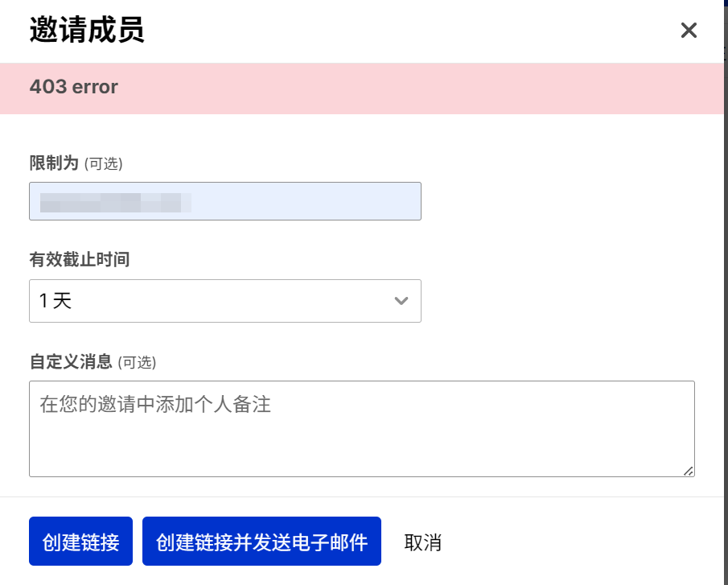Click the blurred text inside the 限制为 field
This screenshot has height=585, width=728.
[x=116, y=203]
